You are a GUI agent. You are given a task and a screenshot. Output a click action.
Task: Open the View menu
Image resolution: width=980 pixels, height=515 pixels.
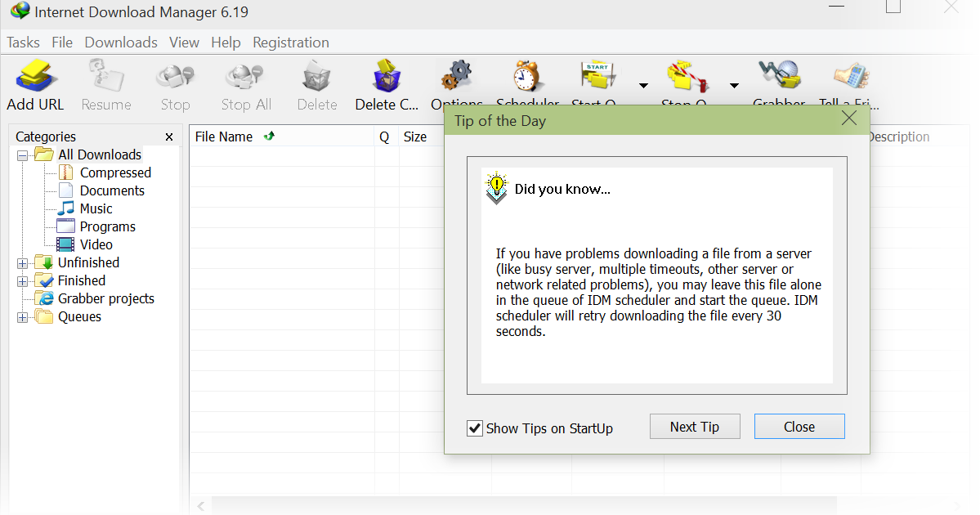[x=185, y=43]
